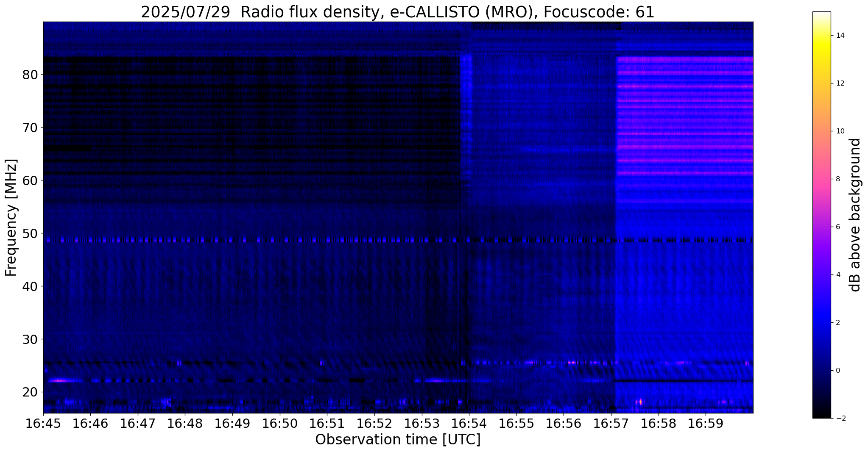The width and height of the screenshot is (868, 452).
Task: Click the bright pink spot near 22 MHz at 16:45
Action: tap(59, 381)
